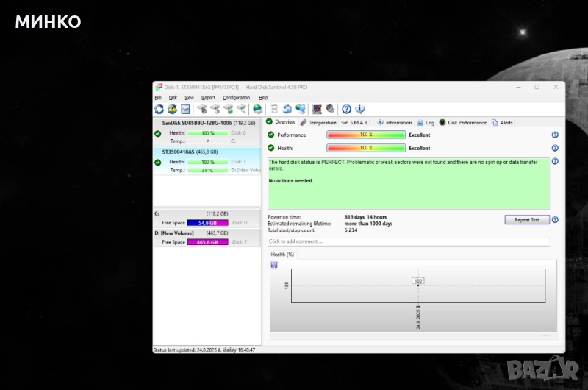Click the save icon above health graph

(x=274, y=265)
